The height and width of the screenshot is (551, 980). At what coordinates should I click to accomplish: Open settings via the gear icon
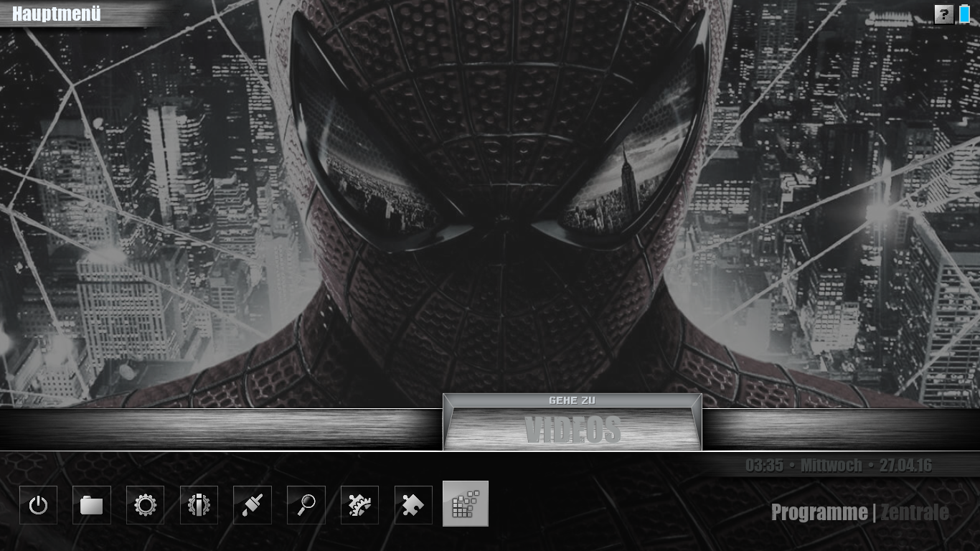point(146,505)
